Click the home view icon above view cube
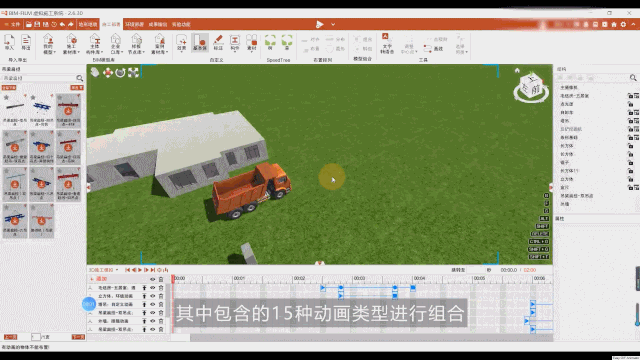640x360 pixels. (517, 70)
